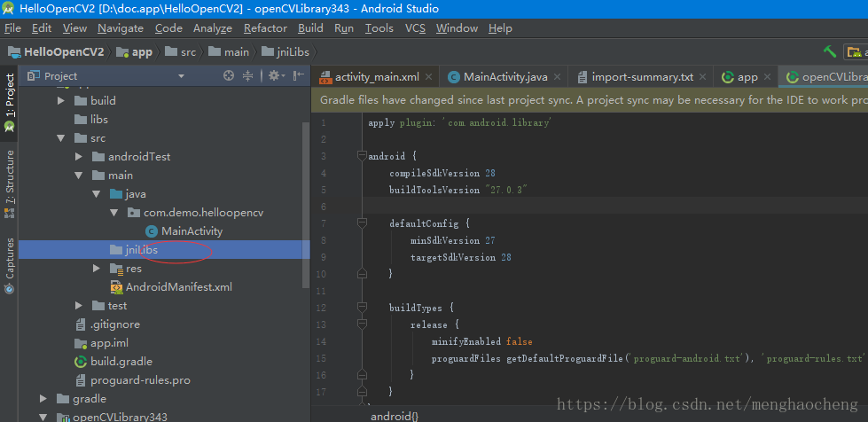This screenshot has height=422, width=868.
Task: Click the app breadcrumb item
Action: click(135, 52)
